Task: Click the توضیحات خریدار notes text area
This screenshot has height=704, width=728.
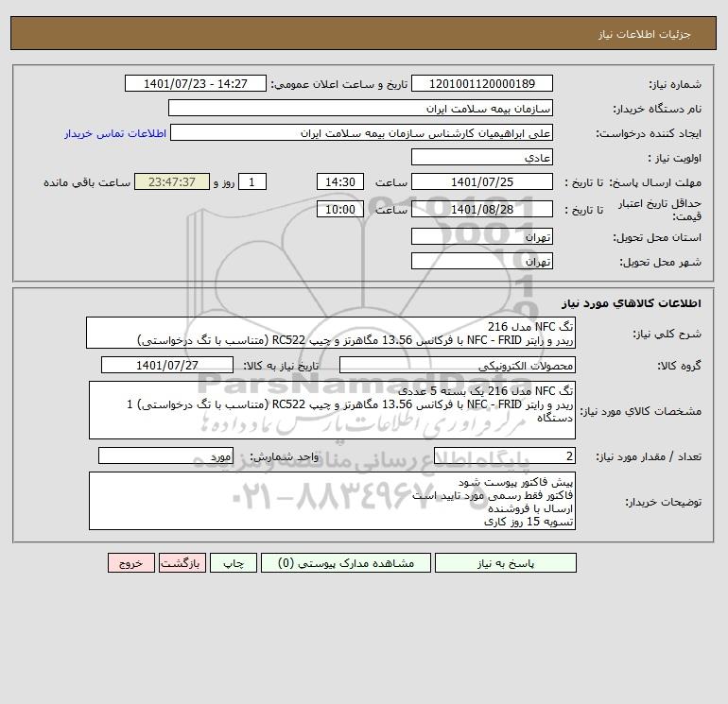Action: [332, 501]
